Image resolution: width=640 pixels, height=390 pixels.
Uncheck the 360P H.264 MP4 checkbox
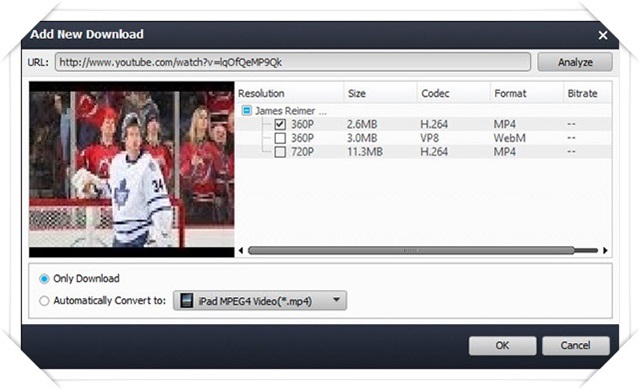pos(280,124)
